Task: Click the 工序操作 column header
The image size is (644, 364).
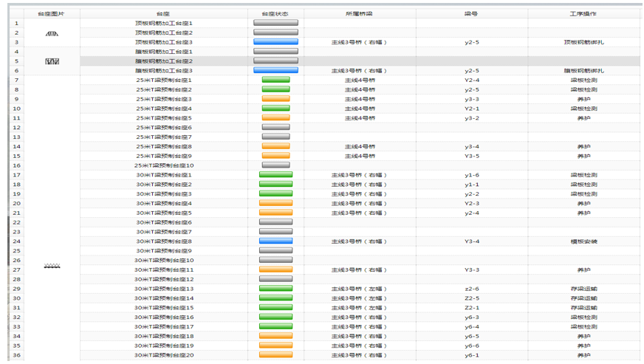Action: 583,14
